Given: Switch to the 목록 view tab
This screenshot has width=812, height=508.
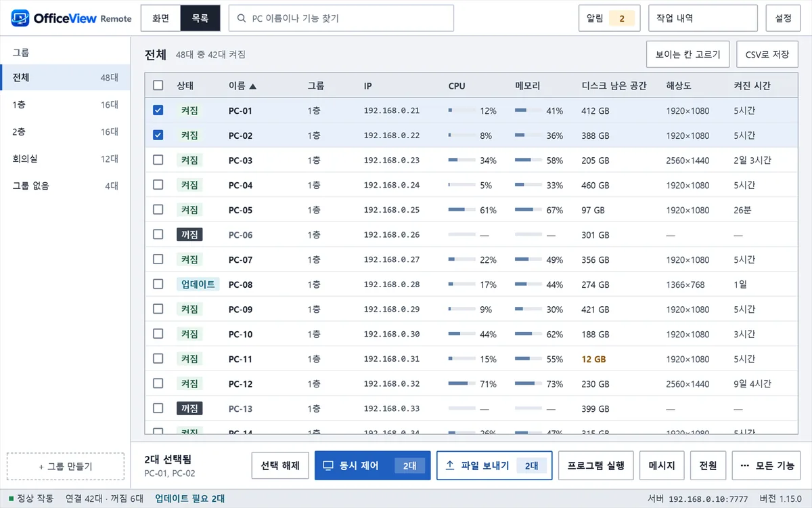Looking at the screenshot, I should pos(200,18).
